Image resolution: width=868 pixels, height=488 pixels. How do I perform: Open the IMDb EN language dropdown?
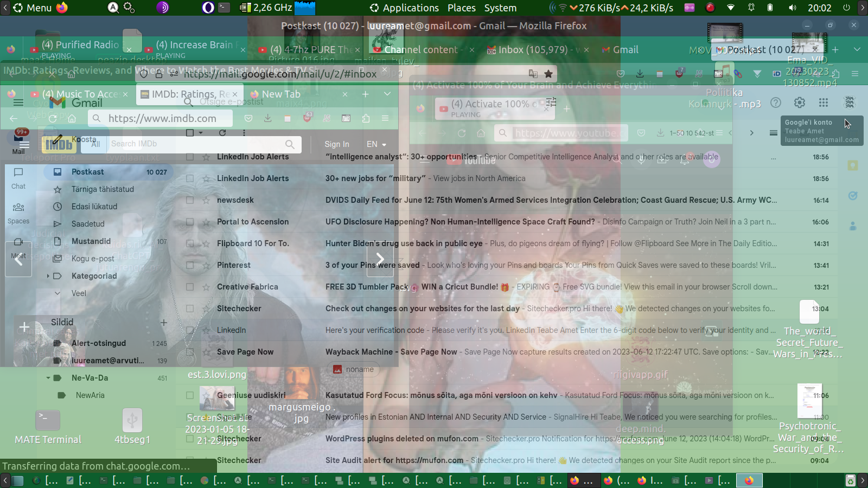point(376,144)
